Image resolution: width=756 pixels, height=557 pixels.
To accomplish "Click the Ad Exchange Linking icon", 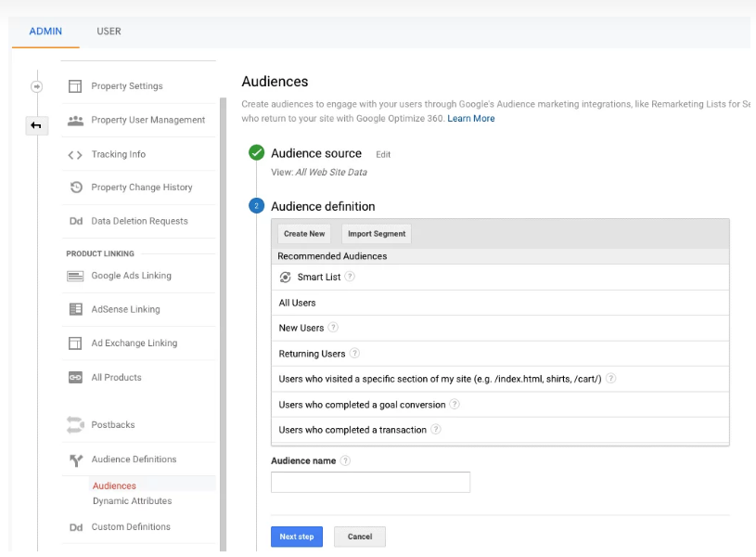I will pos(75,343).
